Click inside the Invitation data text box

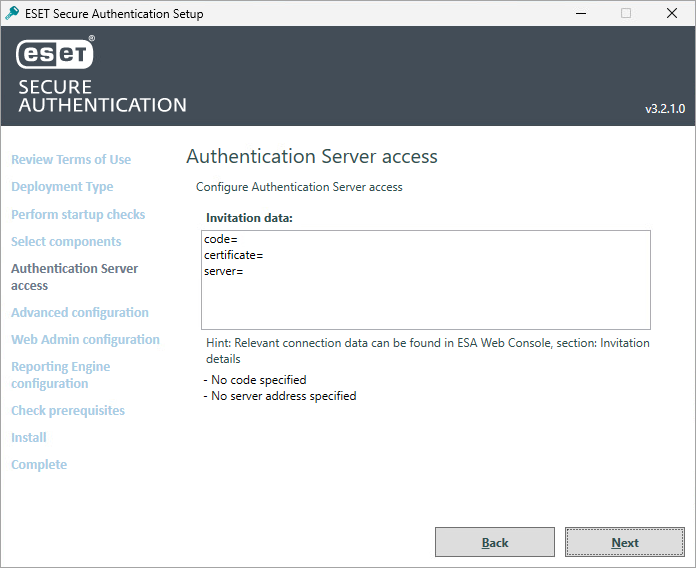(x=426, y=280)
